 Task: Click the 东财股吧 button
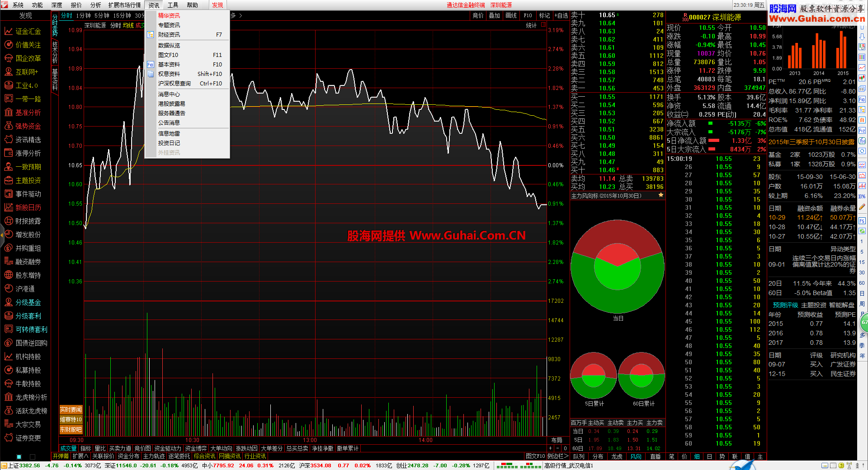pyautogui.click(x=71, y=429)
